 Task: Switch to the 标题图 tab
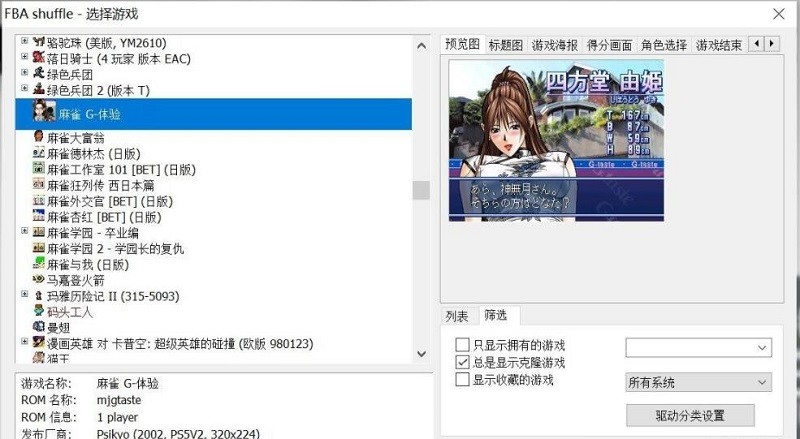coord(506,45)
